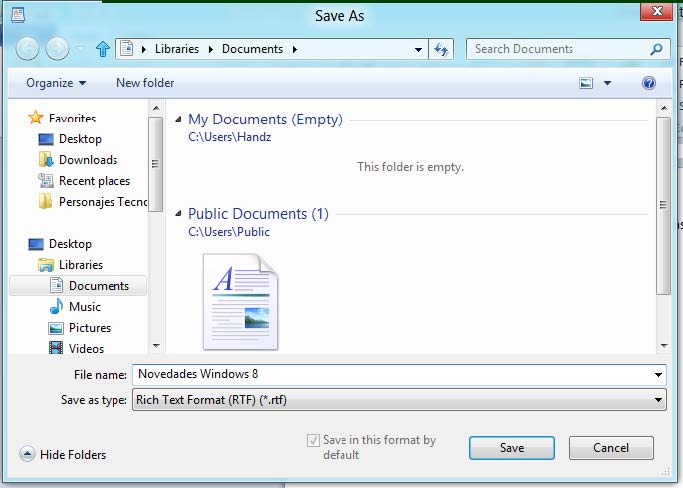Screen dimensions: 683x488
Task: Click the refresh button beside address bar
Action: coord(442,49)
